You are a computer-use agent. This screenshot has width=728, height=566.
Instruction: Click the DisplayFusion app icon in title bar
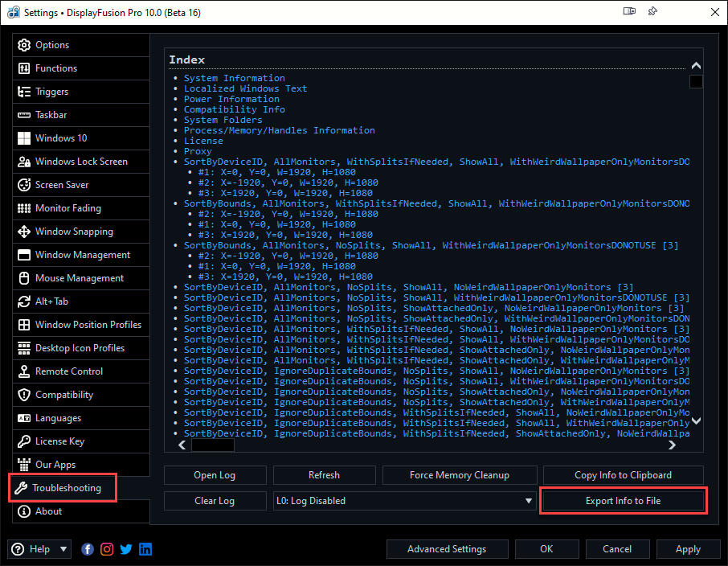coord(13,12)
